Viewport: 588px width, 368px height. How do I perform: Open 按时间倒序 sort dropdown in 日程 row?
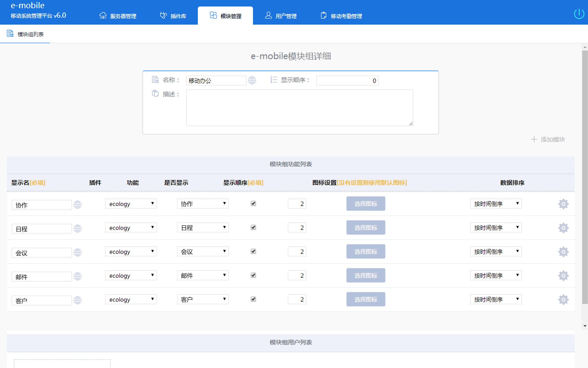point(496,227)
